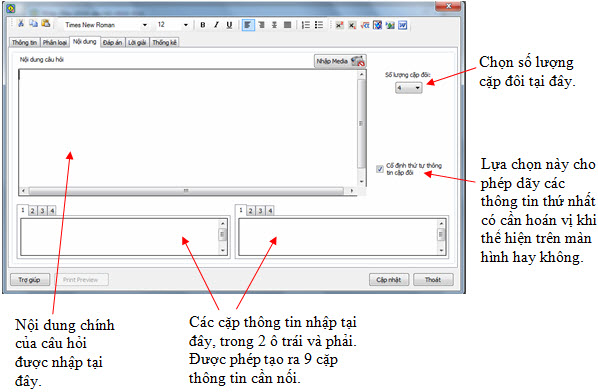This screenshot has width=598, height=392.
Task: Toggle Underline formatting
Action: pos(229,25)
